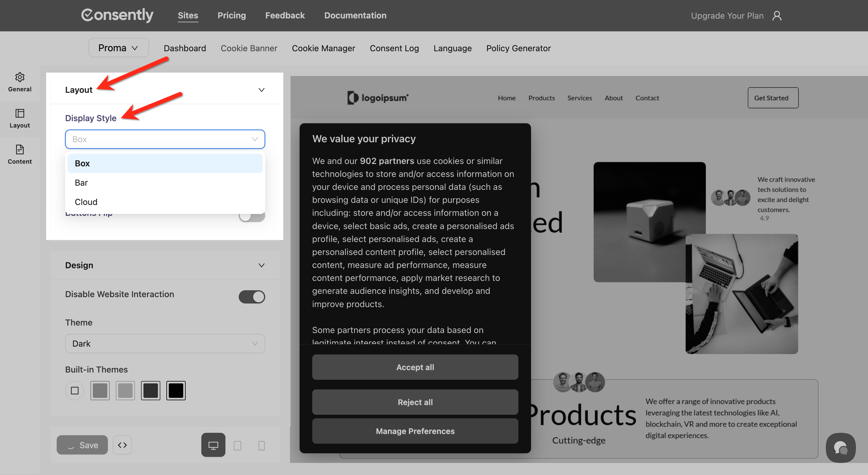Select Cloud from display style list

[86, 202]
